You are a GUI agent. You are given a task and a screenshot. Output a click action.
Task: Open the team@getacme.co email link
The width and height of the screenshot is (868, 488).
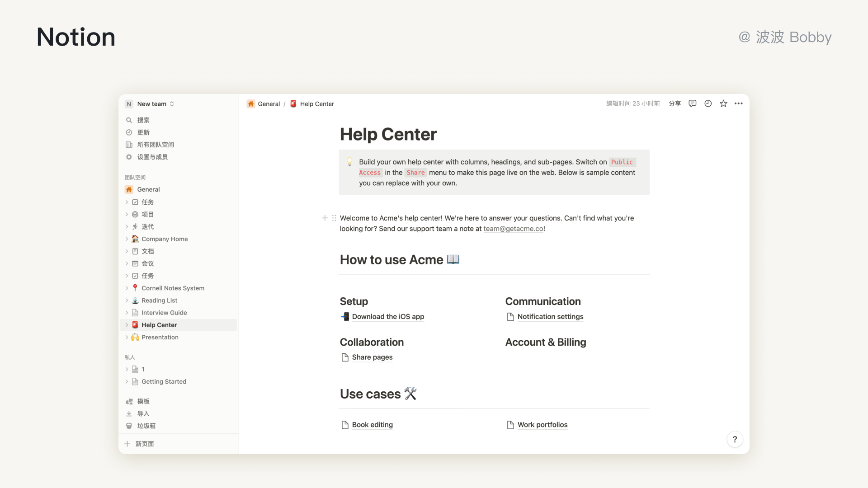point(513,229)
